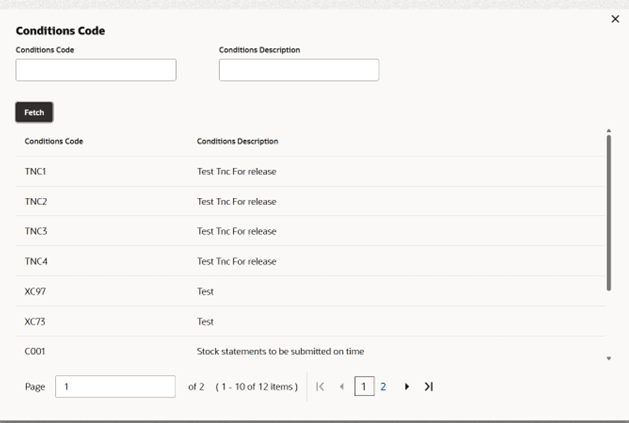The image size is (629, 423).
Task: Click the Test description for XC97
Action: (x=205, y=291)
